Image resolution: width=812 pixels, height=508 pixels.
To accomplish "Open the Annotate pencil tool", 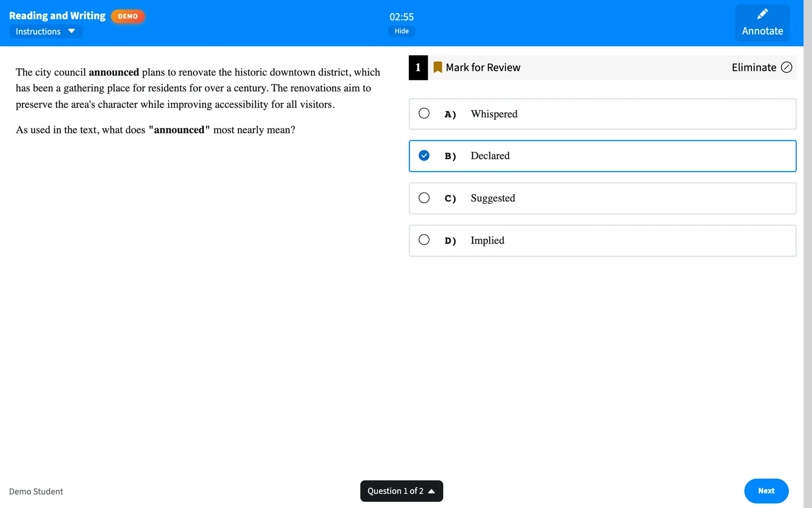I will coord(762,23).
